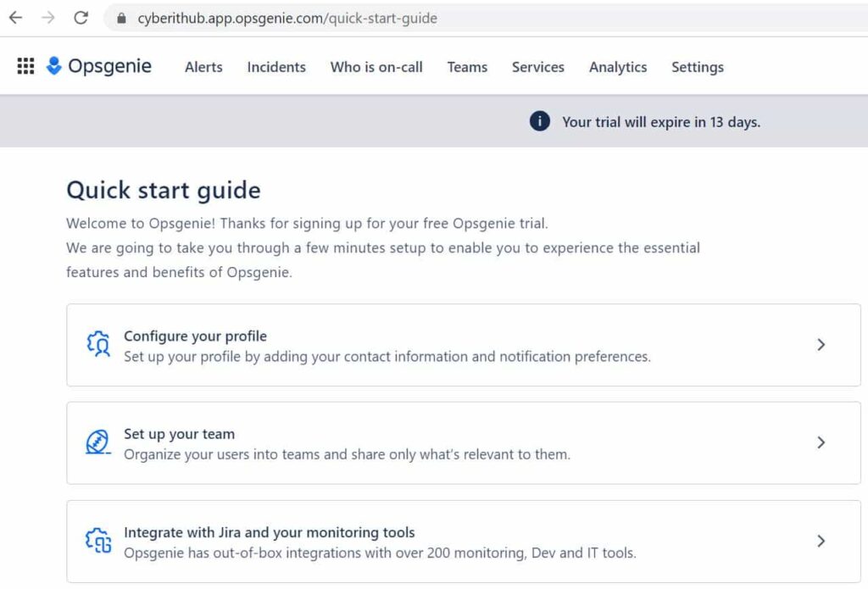The height and width of the screenshot is (589, 868).
Task: Navigate to the Teams section
Action: [x=467, y=66]
